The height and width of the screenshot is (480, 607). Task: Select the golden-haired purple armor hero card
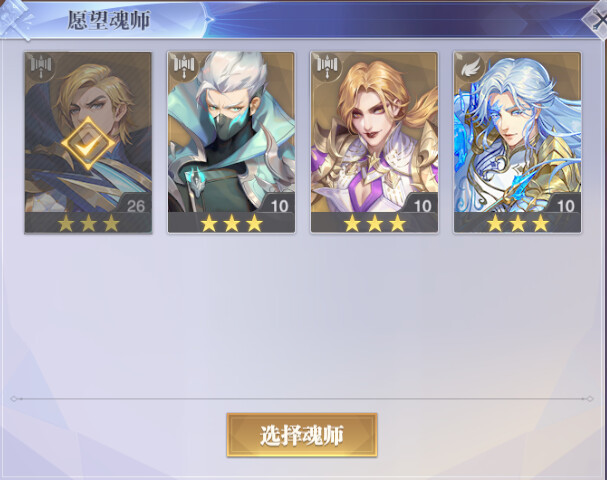point(374,143)
